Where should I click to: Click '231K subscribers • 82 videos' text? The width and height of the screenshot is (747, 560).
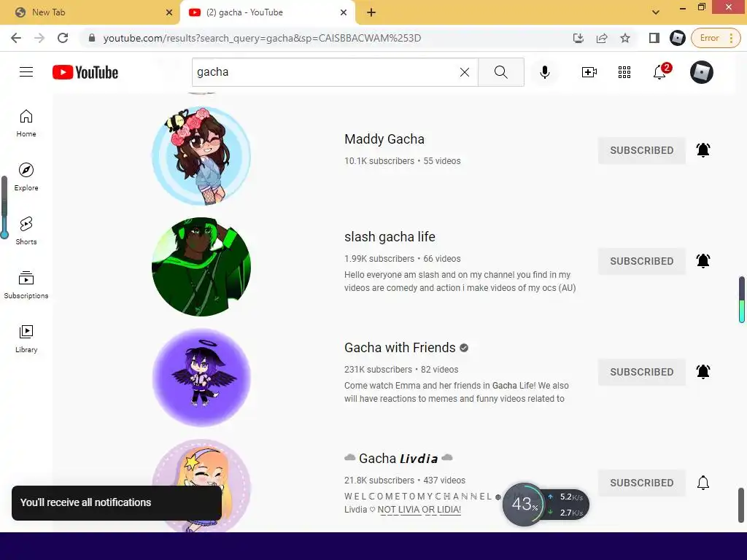point(401,370)
